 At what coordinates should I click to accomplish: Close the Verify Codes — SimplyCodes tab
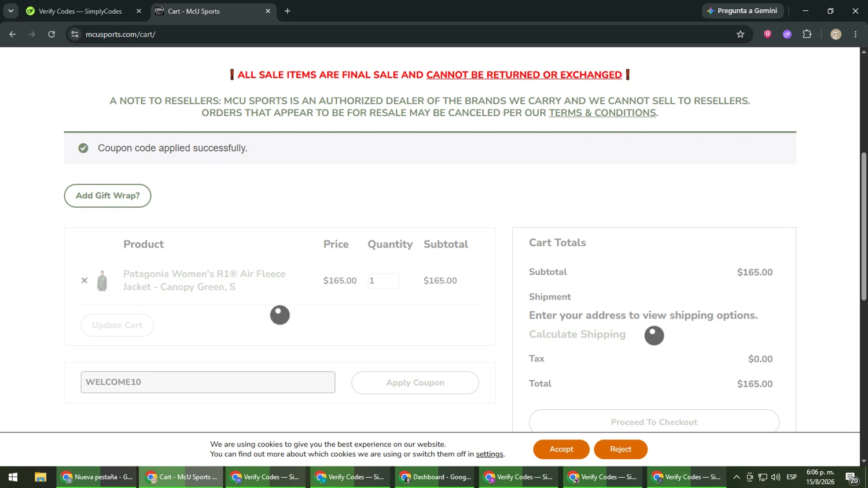[x=139, y=11]
